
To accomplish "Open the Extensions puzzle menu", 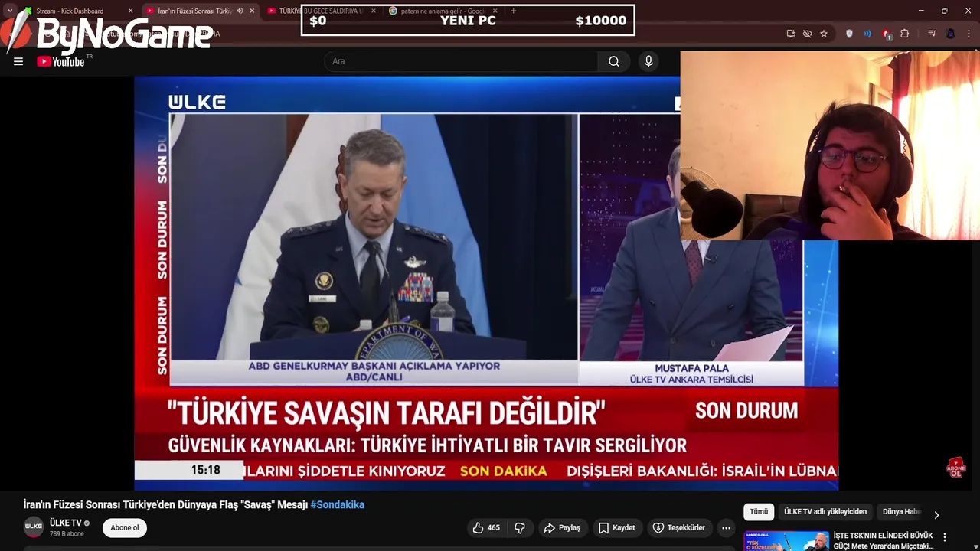I will click(905, 34).
